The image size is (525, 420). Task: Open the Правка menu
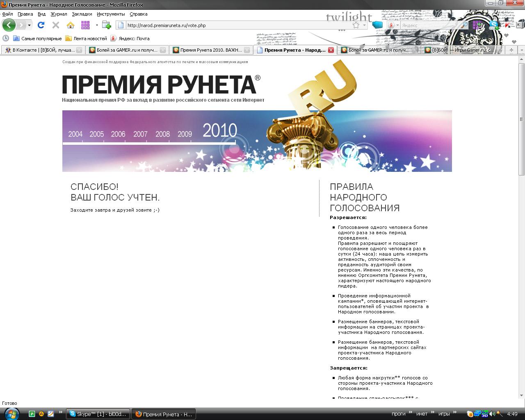[25, 14]
